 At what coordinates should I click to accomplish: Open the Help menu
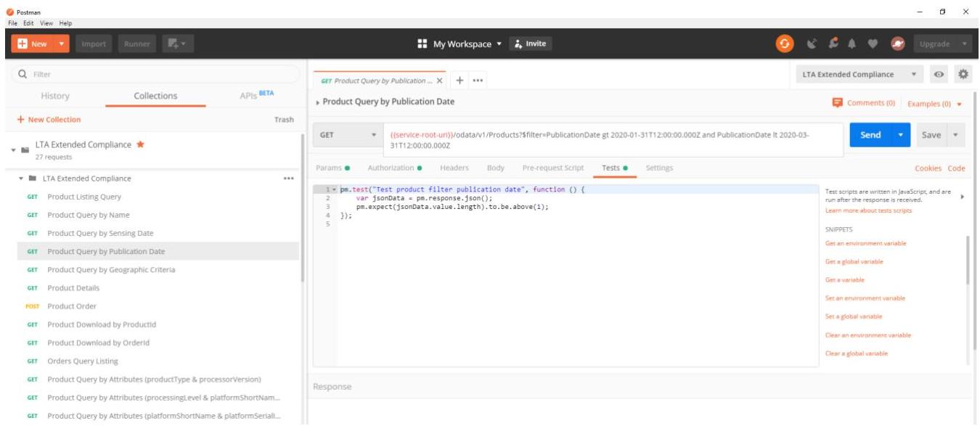(65, 23)
